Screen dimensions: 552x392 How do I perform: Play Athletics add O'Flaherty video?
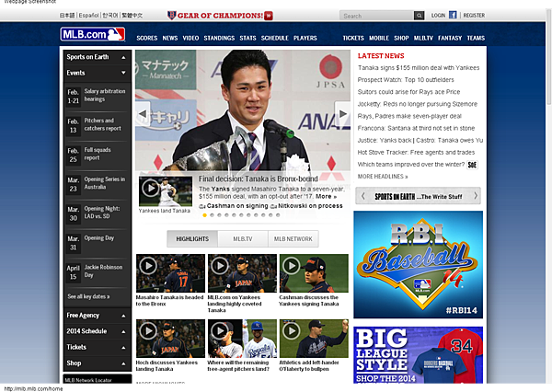coord(314,339)
